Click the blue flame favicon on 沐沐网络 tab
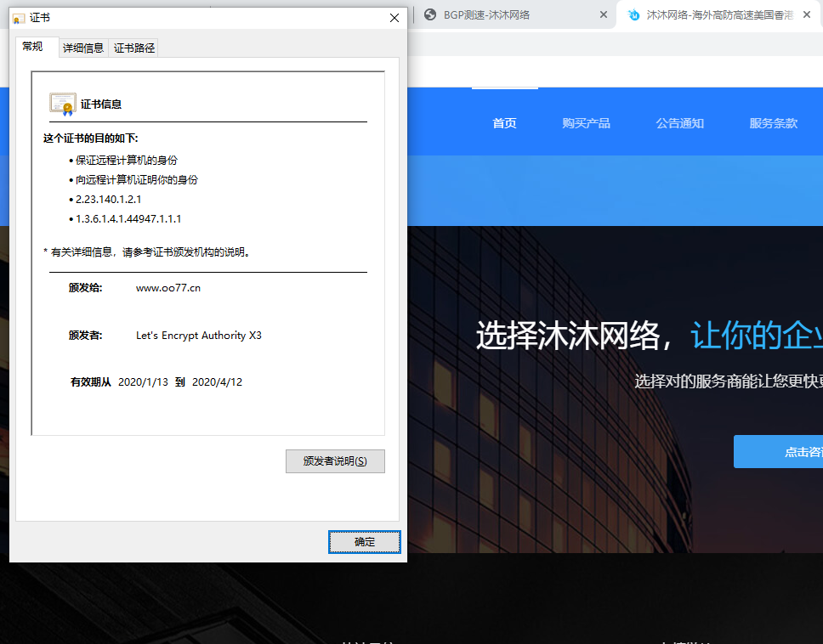This screenshot has width=823, height=644. 633,14
